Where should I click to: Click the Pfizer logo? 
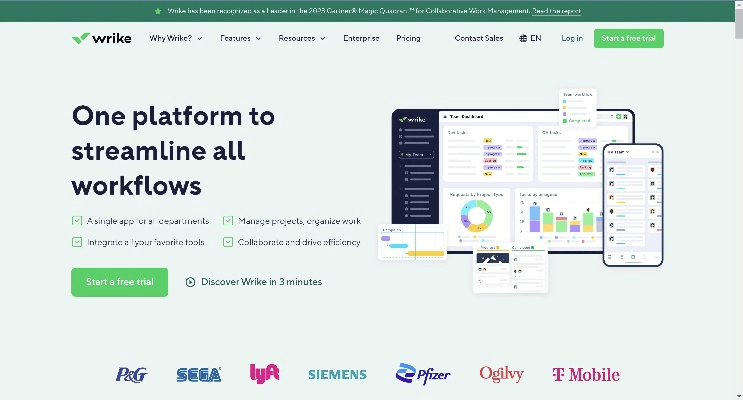pyautogui.click(x=423, y=374)
